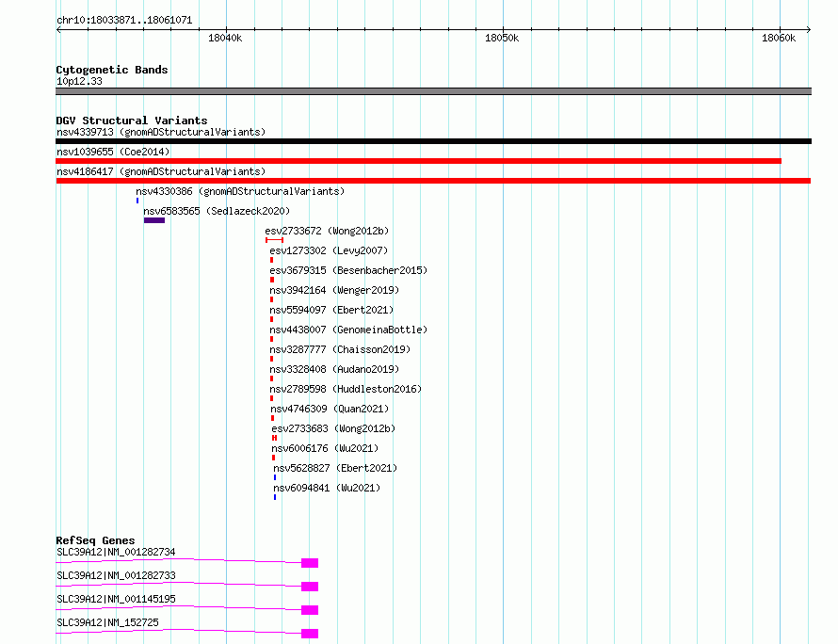Open variant nsv5628827 (Ebert2021) label
The width and height of the screenshot is (838, 644).
click(x=335, y=468)
